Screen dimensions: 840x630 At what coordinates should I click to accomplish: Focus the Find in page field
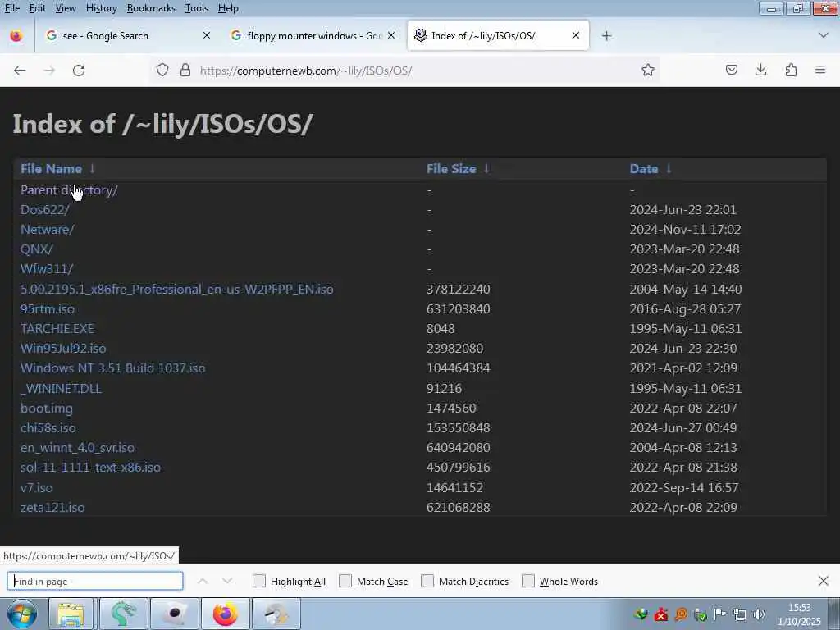click(x=95, y=581)
